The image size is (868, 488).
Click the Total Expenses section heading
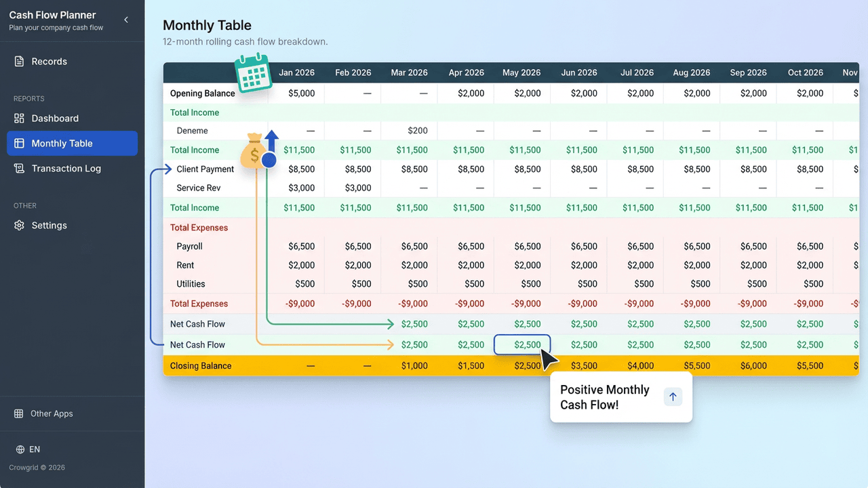199,228
